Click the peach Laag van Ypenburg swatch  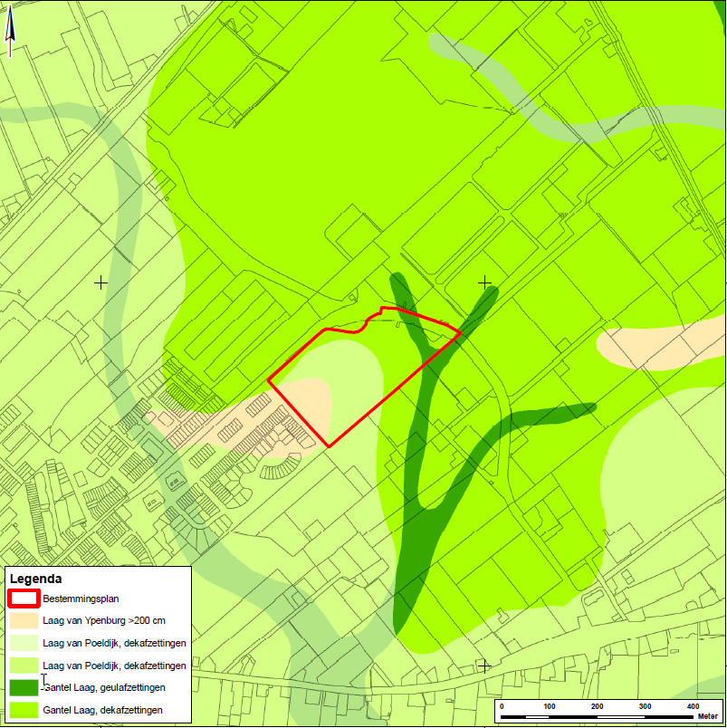24,621
